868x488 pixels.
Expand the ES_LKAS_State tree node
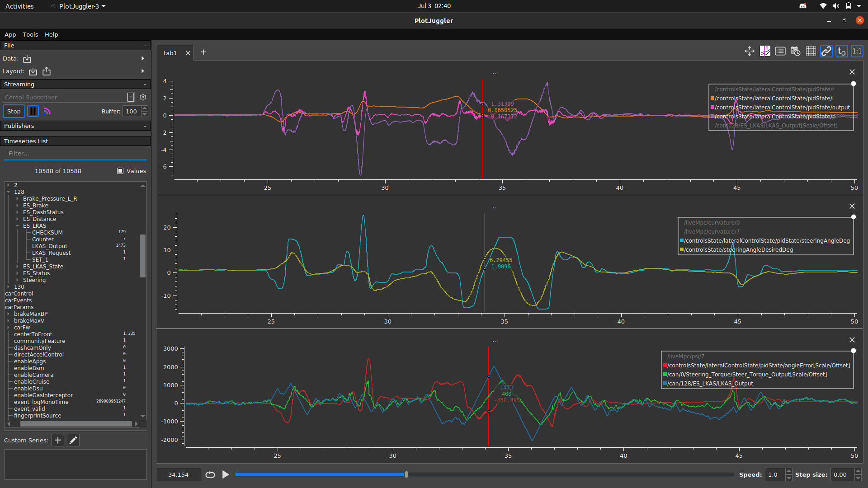[x=17, y=267]
